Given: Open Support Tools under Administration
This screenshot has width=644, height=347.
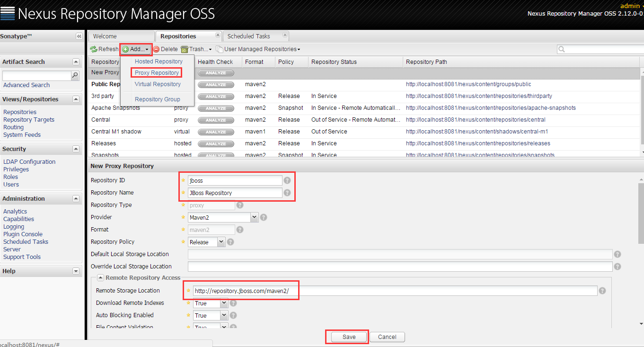Looking at the screenshot, I should point(22,257).
